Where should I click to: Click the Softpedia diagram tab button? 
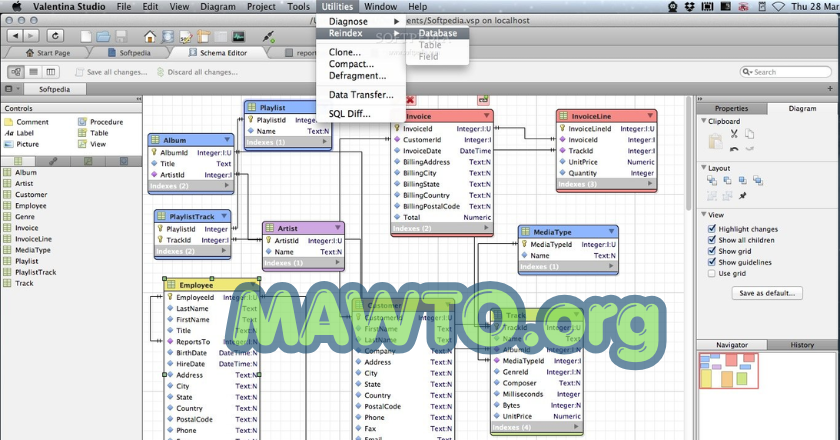54,89
